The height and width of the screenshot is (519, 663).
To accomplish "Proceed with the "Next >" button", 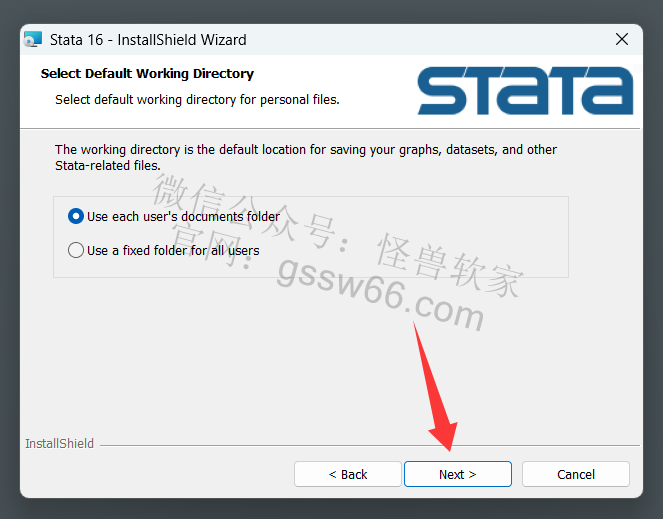I will click(458, 474).
